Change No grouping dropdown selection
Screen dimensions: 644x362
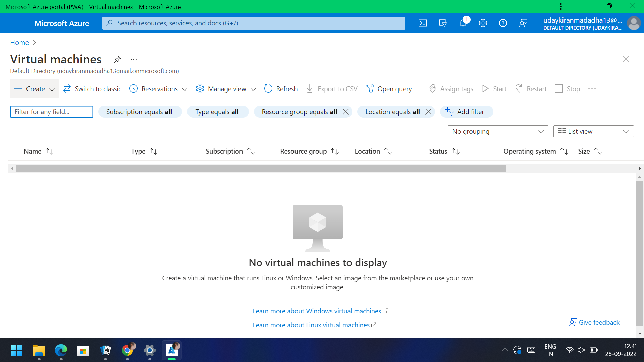coord(497,131)
